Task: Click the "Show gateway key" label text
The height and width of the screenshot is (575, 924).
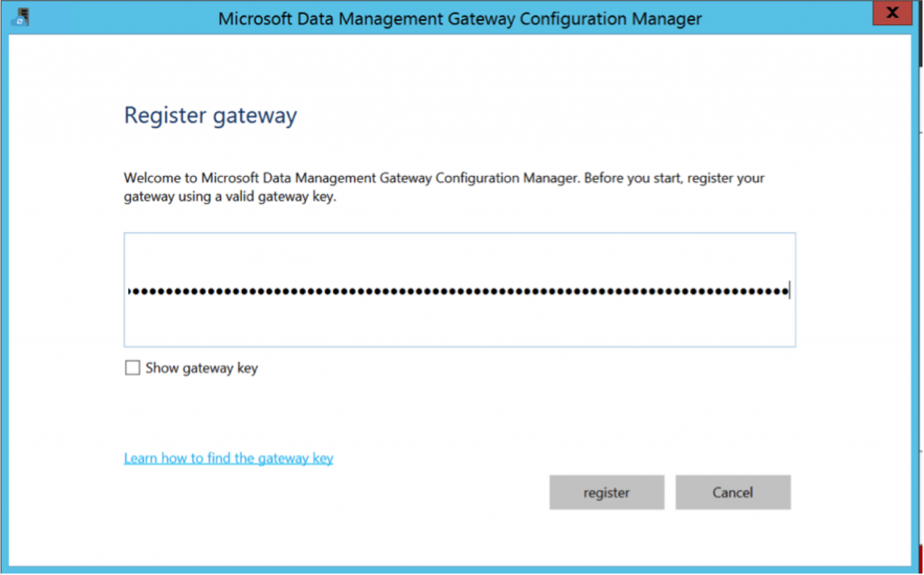Action: pyautogui.click(x=201, y=368)
